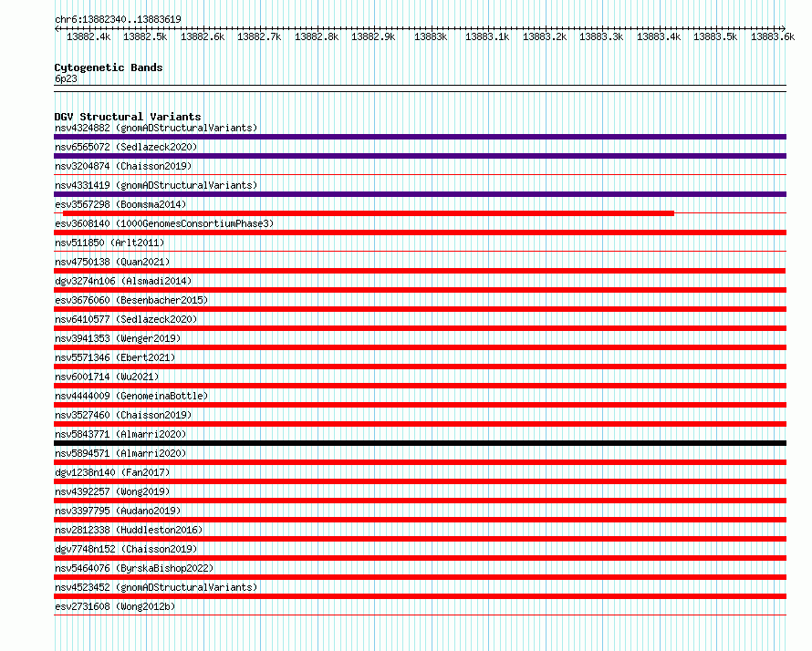Click the nsv4324882 (gnomADStructuralVariants) label
Screen dimensions: 812x651
coord(156,128)
